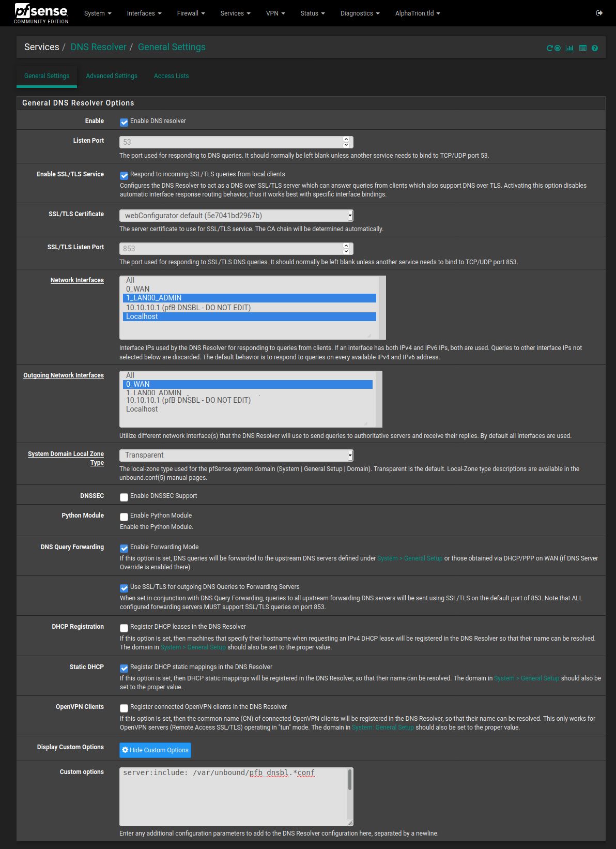Open the Services menu dropdown
This screenshot has height=849, width=616.
click(x=235, y=13)
